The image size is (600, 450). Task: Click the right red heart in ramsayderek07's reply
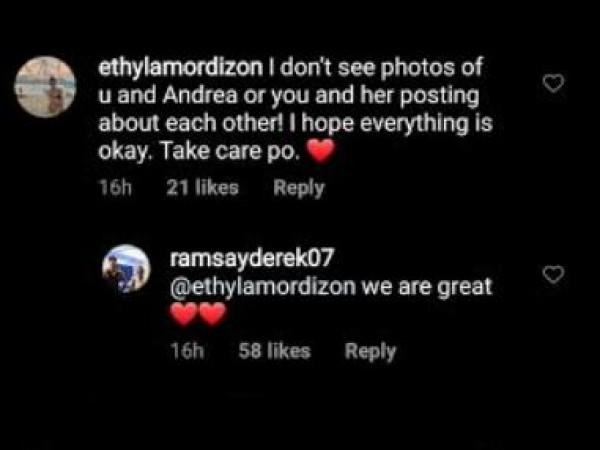(212, 314)
